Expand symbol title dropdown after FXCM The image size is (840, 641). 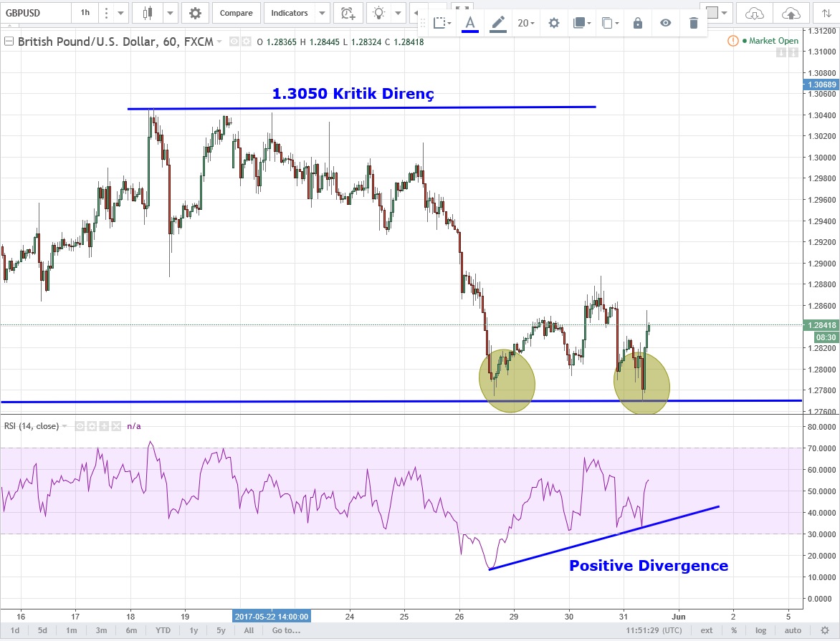click(219, 42)
